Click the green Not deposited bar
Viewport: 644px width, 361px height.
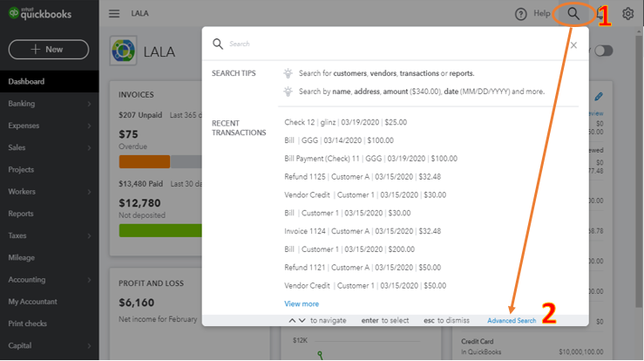(160, 230)
